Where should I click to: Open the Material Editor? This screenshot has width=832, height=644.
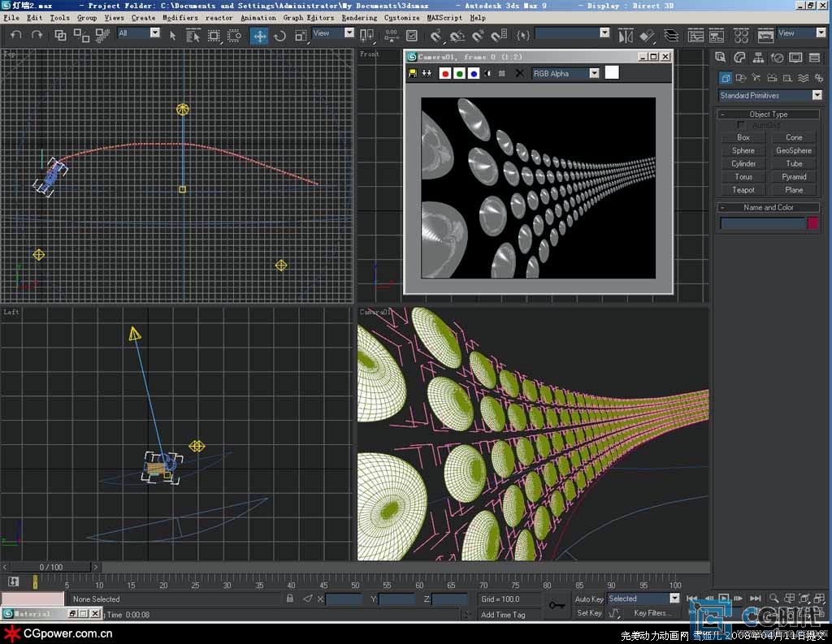click(x=741, y=36)
